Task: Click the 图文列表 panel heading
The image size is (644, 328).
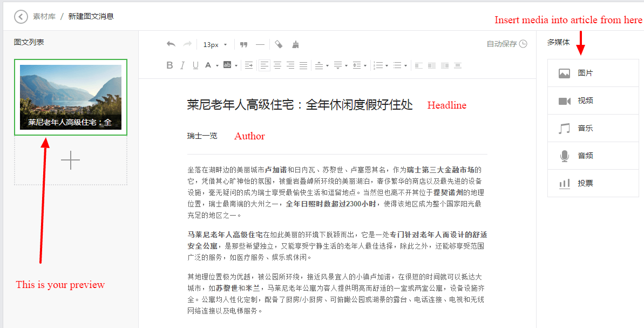Action: tap(29, 42)
